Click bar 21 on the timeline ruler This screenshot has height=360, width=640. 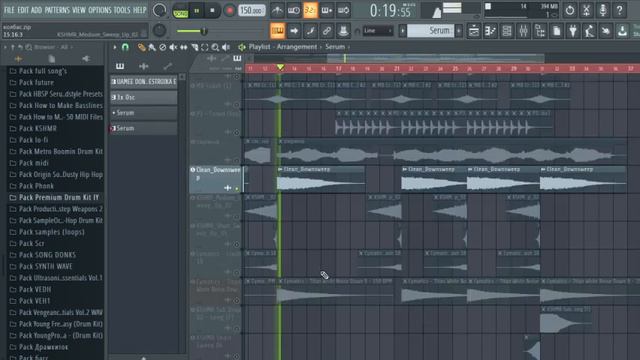click(397, 69)
